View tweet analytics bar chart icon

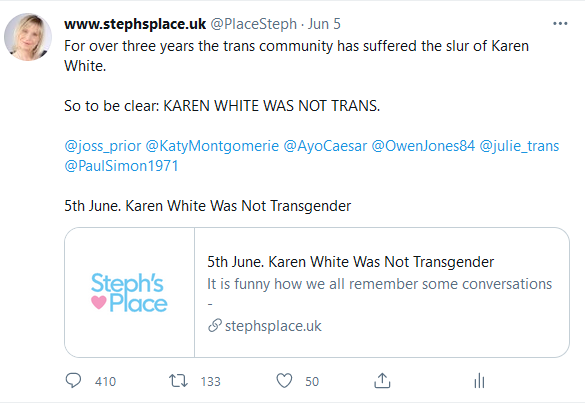coord(479,381)
